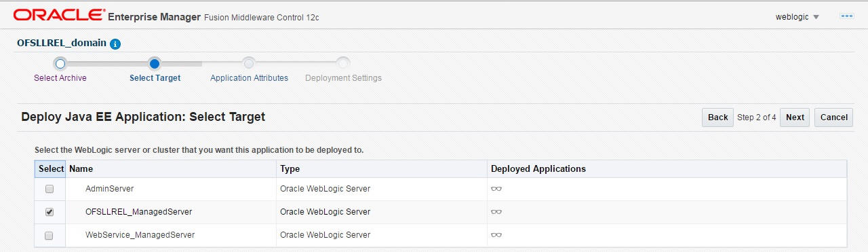Click the Select Archive step circle
The width and height of the screenshot is (868, 252).
[60, 64]
